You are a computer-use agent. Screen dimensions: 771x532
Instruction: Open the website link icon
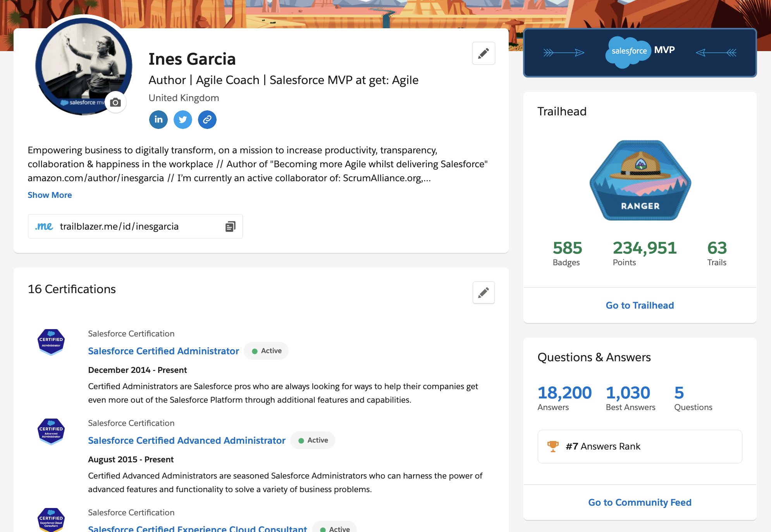pyautogui.click(x=207, y=120)
